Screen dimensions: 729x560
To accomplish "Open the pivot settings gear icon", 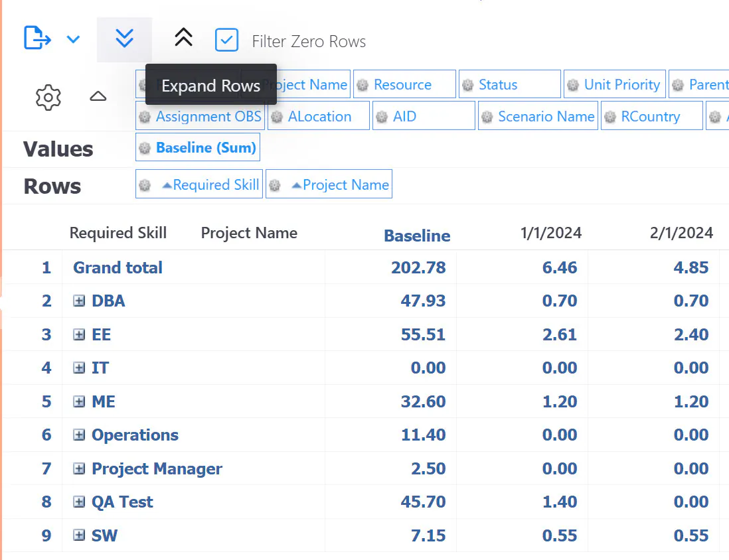I will point(48,97).
